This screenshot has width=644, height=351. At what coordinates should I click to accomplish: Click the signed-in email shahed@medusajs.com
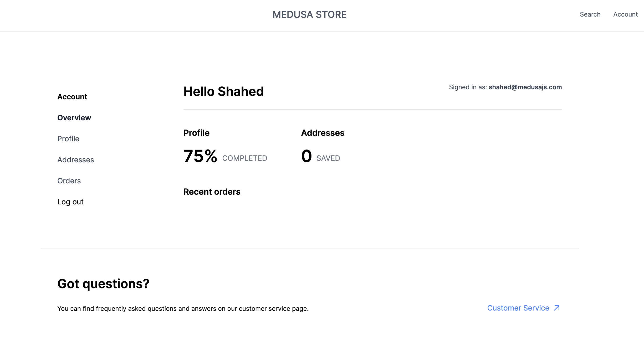(x=525, y=87)
